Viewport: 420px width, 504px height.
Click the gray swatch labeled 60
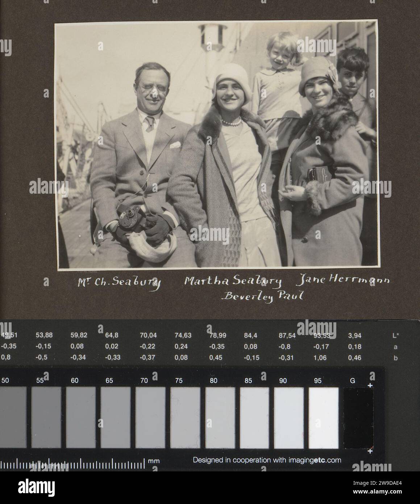[81, 417]
